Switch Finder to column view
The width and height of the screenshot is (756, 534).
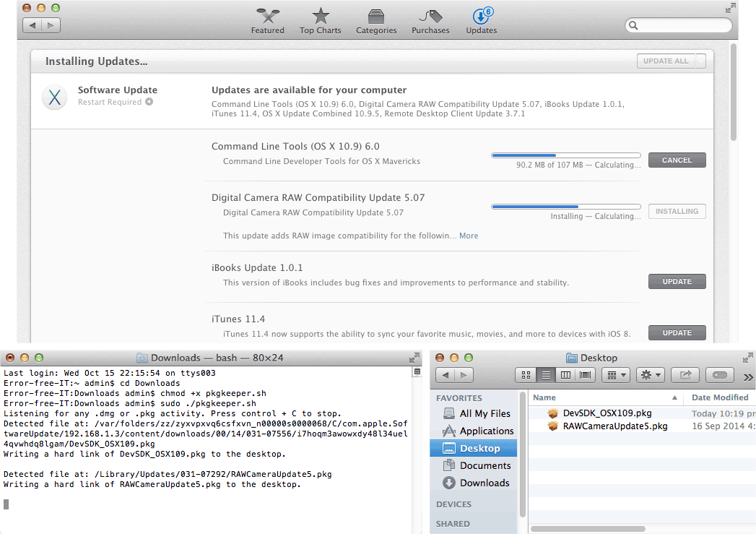click(566, 375)
